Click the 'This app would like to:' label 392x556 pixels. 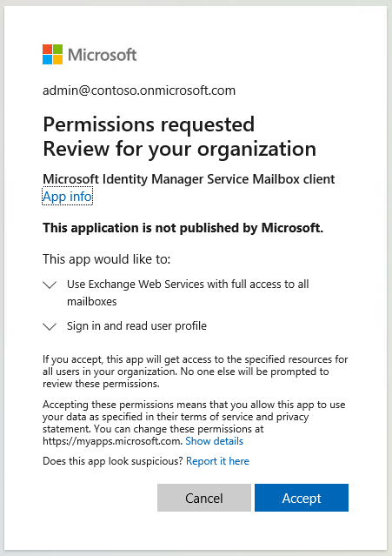(x=107, y=259)
